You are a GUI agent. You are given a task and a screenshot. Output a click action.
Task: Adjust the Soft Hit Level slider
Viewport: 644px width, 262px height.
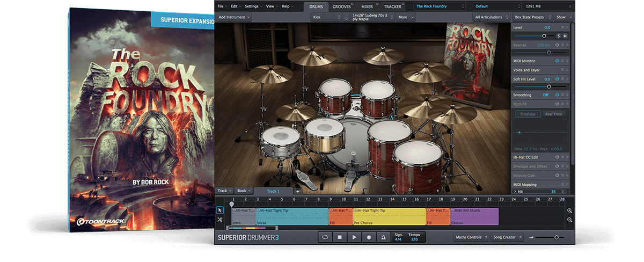click(541, 86)
